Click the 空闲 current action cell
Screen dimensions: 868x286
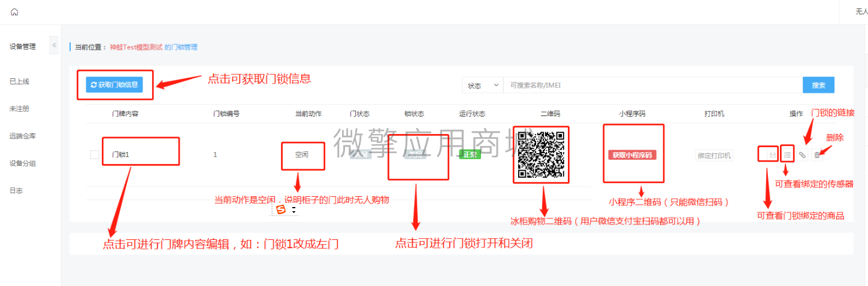point(301,154)
